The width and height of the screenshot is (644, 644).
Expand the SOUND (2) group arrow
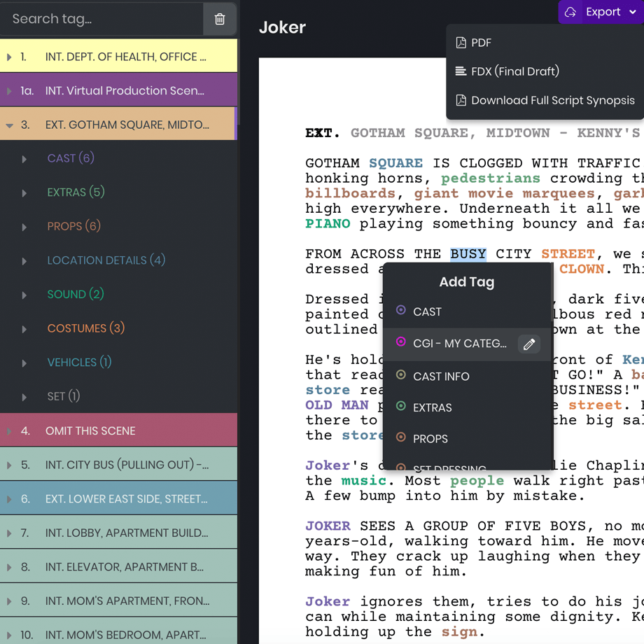pos(24,295)
